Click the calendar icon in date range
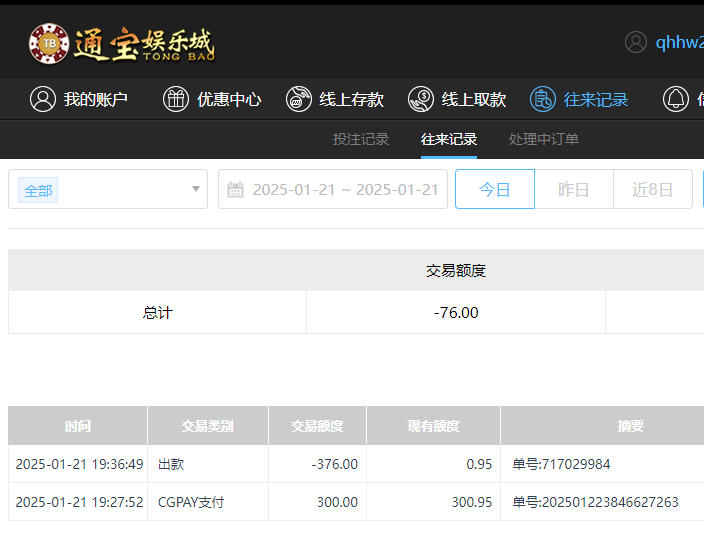 [235, 189]
